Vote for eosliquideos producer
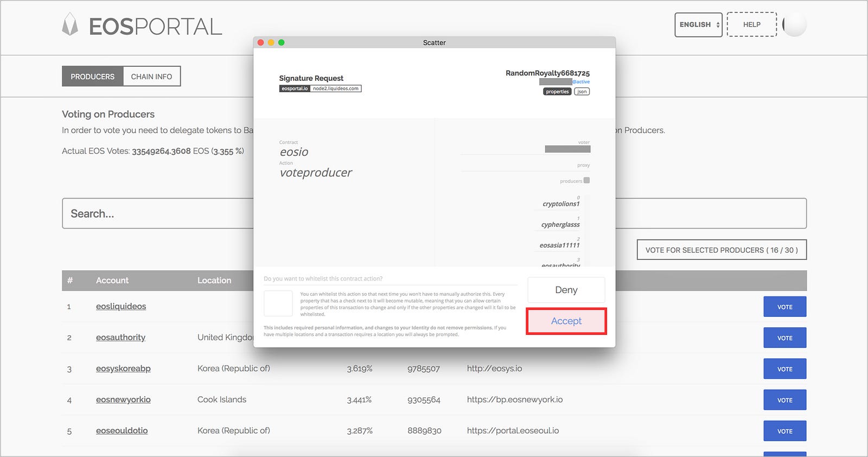The image size is (868, 457). (x=784, y=307)
